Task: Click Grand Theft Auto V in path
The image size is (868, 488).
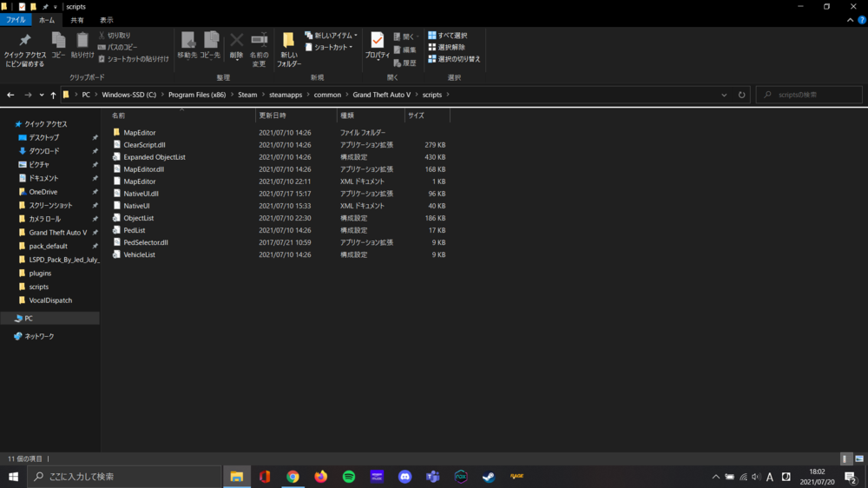Action: coord(381,95)
